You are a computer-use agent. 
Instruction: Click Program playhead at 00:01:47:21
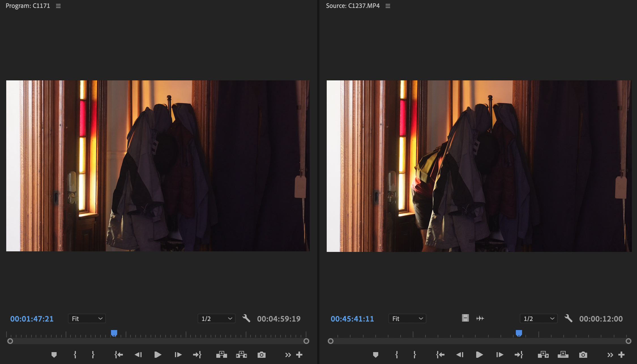click(x=114, y=333)
